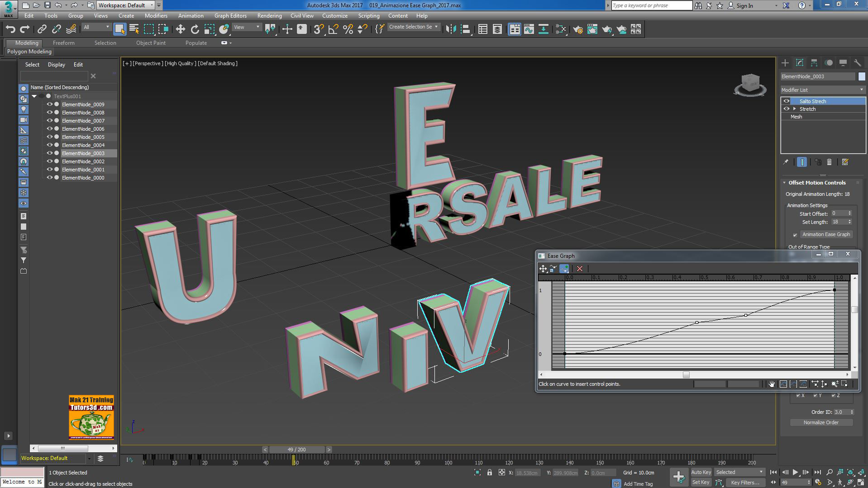
Task: Open the Modifiers menu
Action: point(156,16)
